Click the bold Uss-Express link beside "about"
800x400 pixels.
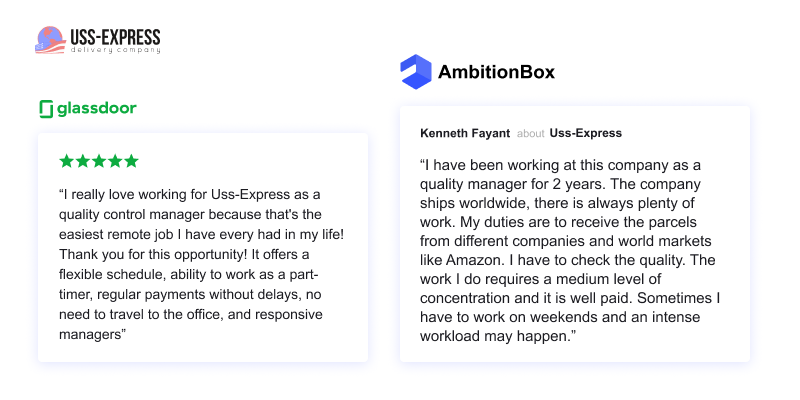pos(586,133)
